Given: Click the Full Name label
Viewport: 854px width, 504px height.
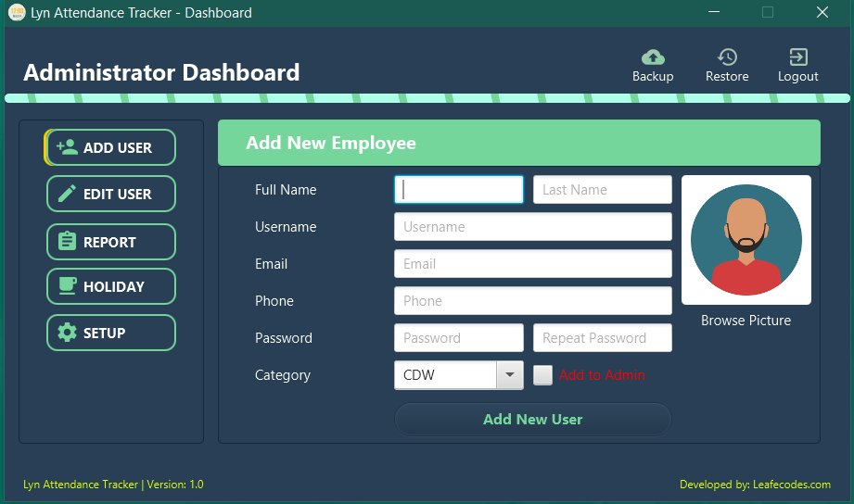Looking at the screenshot, I should pos(286,189).
